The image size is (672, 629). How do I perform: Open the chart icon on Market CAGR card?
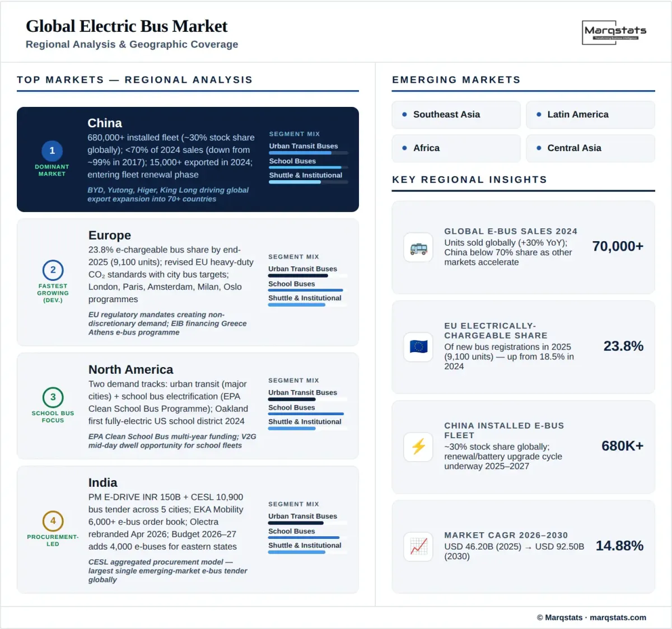click(x=418, y=547)
